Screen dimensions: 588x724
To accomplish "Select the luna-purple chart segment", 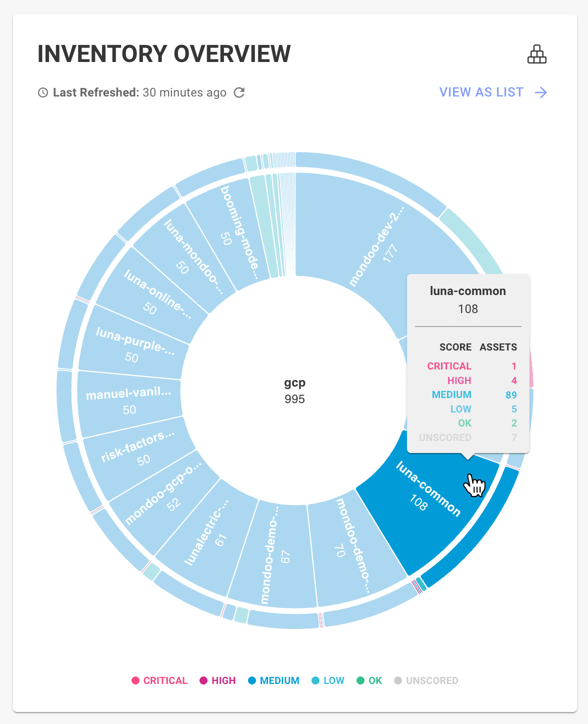I will 134,345.
